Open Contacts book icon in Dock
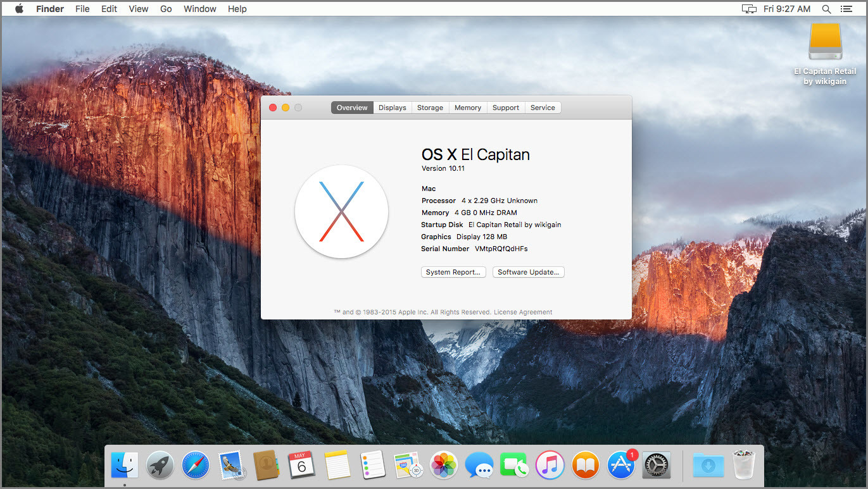This screenshot has width=868, height=489. [267, 466]
